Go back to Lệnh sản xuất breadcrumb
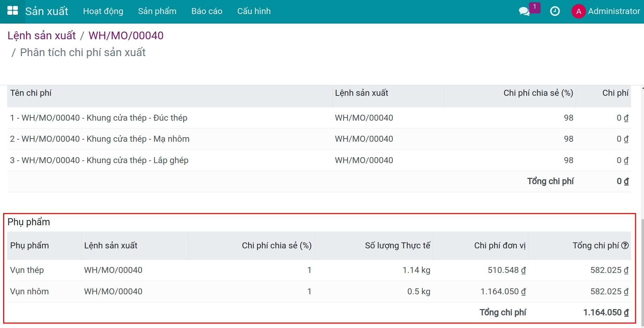The image size is (644, 328). [41, 35]
